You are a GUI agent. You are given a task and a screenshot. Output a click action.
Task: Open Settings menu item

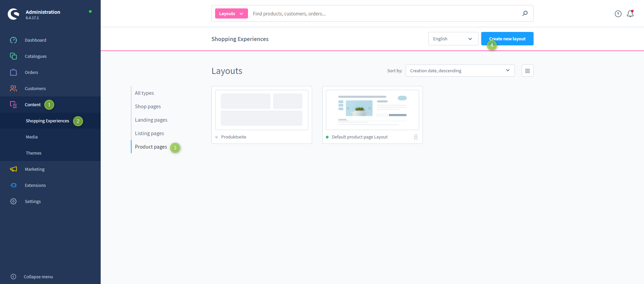click(x=33, y=201)
